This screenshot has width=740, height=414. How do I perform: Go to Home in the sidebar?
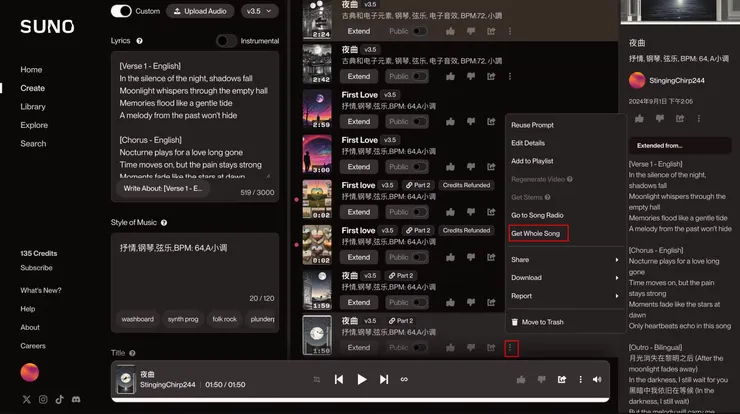(31, 69)
